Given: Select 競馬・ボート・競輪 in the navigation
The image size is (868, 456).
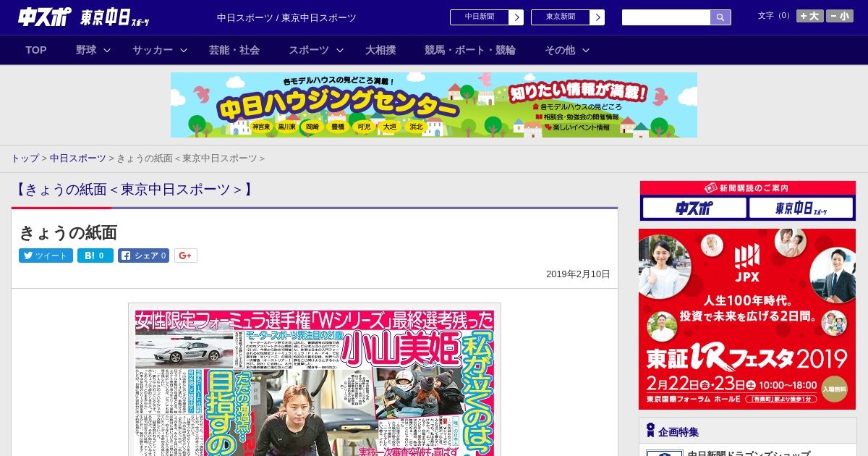Looking at the screenshot, I should point(470,50).
